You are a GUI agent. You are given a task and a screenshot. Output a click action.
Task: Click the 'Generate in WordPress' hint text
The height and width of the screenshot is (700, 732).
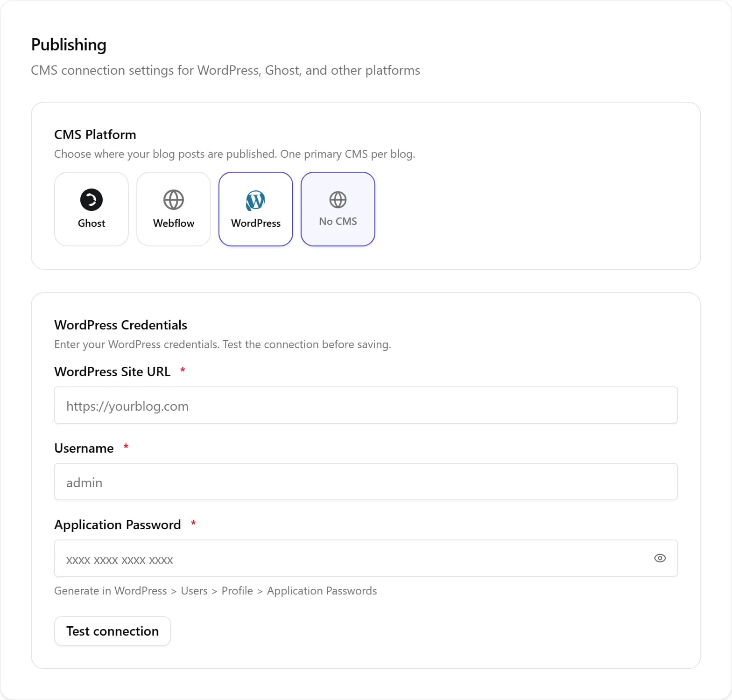coord(216,591)
